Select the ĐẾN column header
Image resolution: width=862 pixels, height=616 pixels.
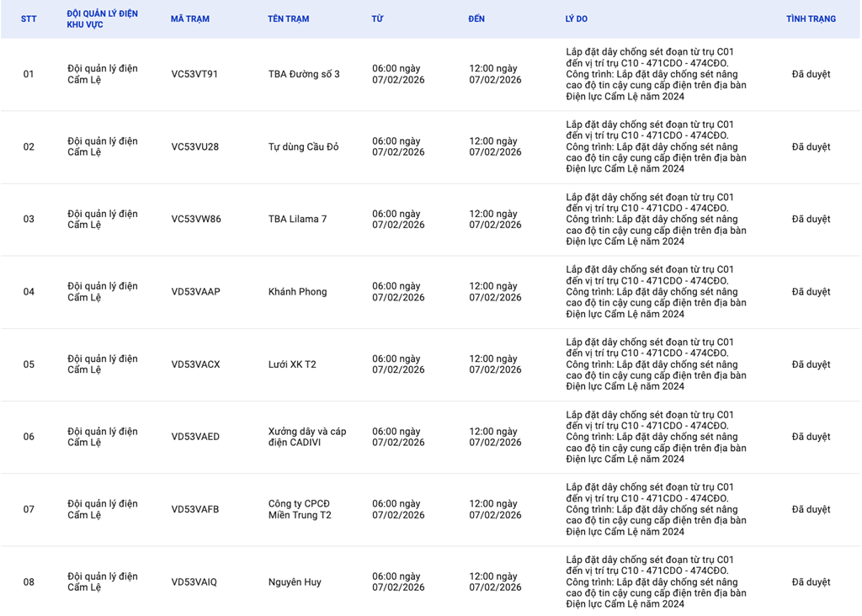click(476, 19)
